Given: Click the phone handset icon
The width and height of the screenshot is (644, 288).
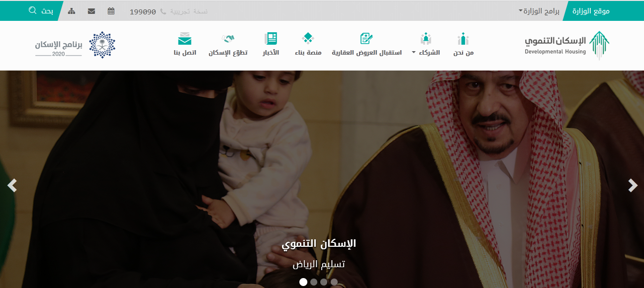Looking at the screenshot, I should pyautogui.click(x=163, y=11).
